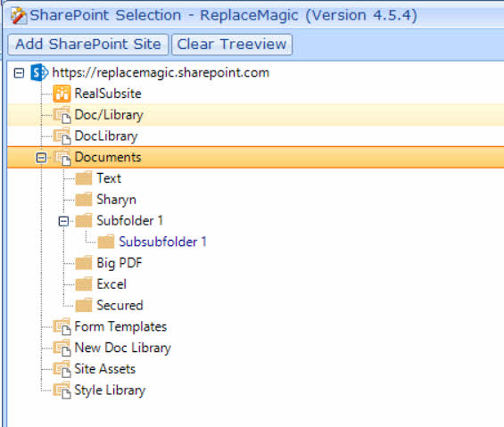This screenshot has width=504, height=427.
Task: Click the Style Library icon
Action: click(x=62, y=390)
